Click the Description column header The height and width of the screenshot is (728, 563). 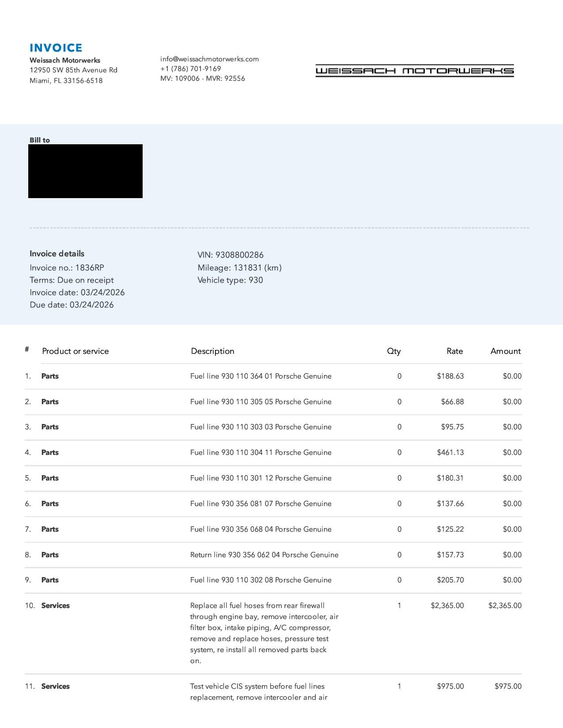coord(212,351)
